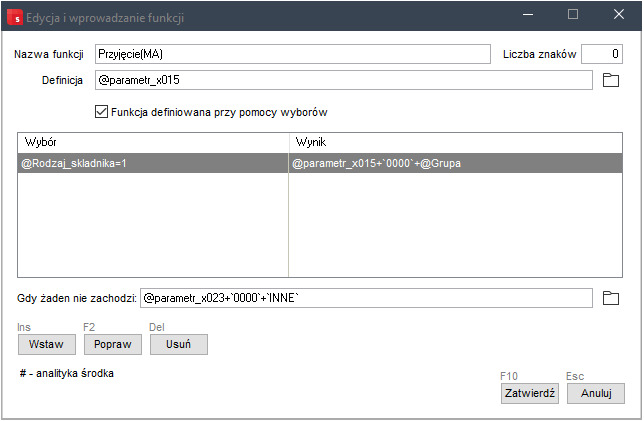Maximize the Edycja i wprowadzanie funkcji window

pyautogui.click(x=573, y=15)
